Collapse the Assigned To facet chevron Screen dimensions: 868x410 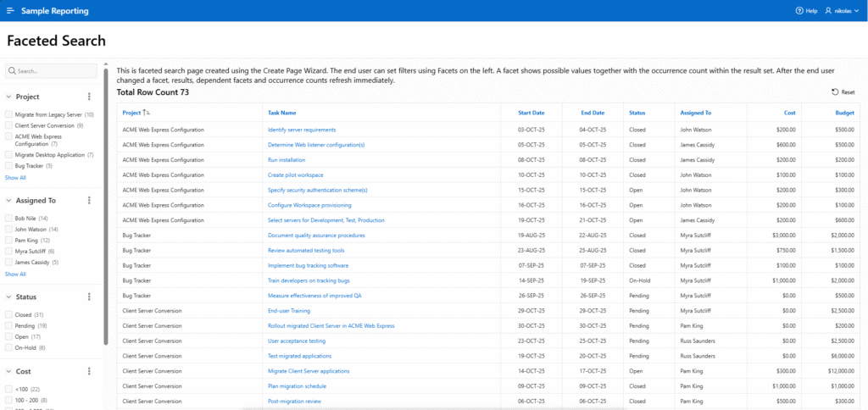[8, 201]
